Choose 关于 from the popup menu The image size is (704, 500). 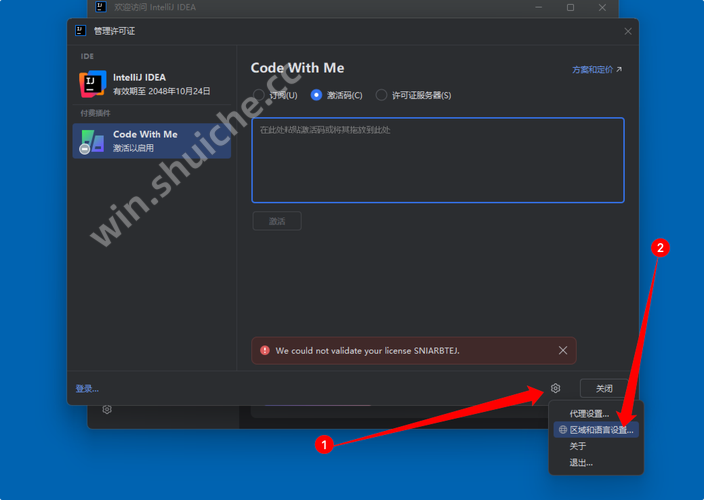coord(596,446)
